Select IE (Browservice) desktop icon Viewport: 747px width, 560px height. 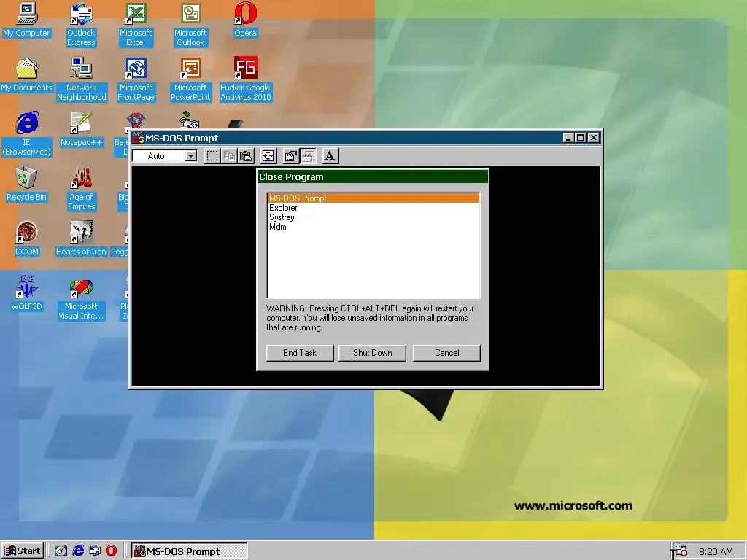[26, 134]
